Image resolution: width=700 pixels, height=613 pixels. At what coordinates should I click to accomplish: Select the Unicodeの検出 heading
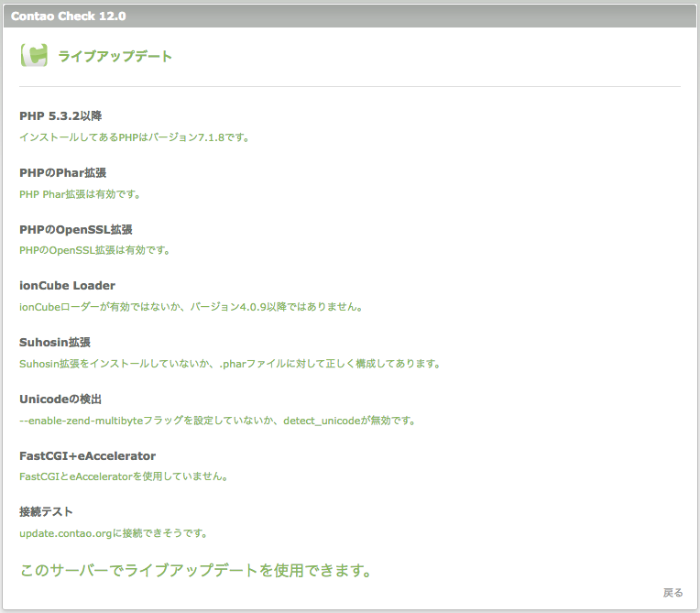tap(60, 400)
